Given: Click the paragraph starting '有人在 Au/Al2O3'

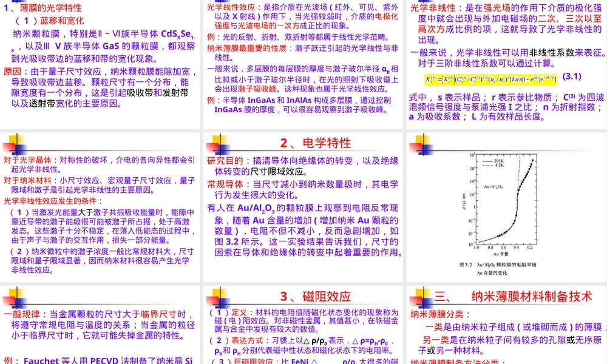Looking at the screenshot, I should click(305, 230).
